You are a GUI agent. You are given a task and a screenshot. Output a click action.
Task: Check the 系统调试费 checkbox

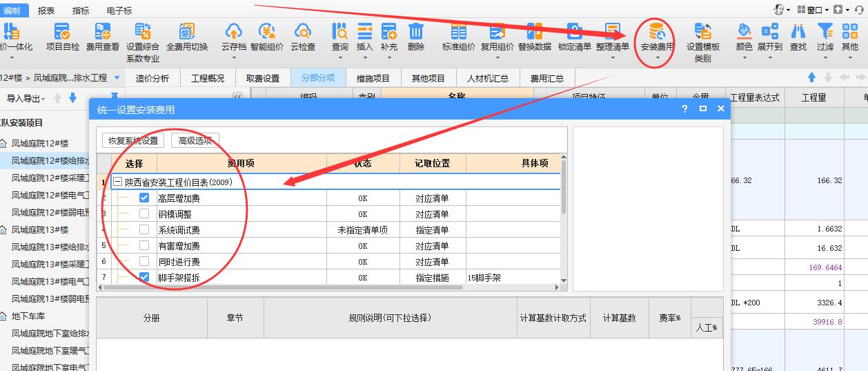pyautogui.click(x=144, y=229)
